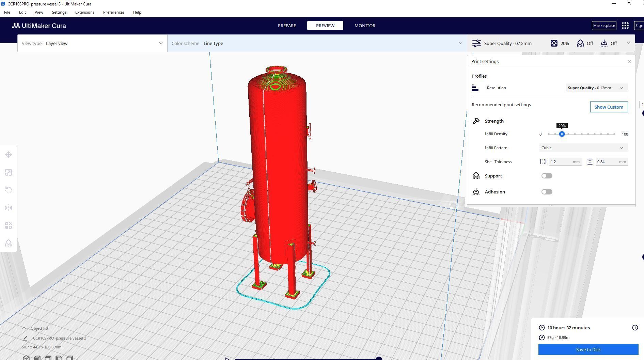This screenshot has height=360, width=644.
Task: Switch to the PREPARE stage
Action: [287, 26]
